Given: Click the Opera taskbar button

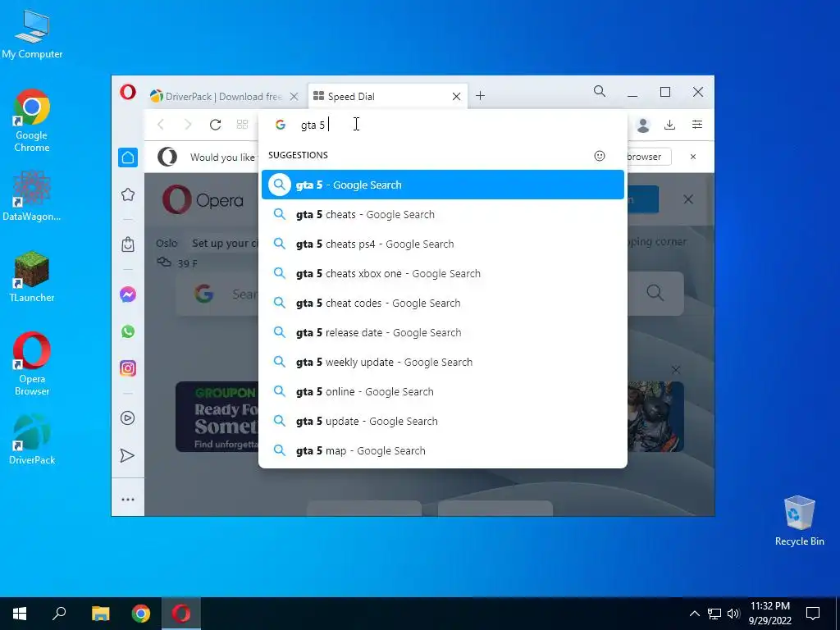Looking at the screenshot, I should pos(181,614).
